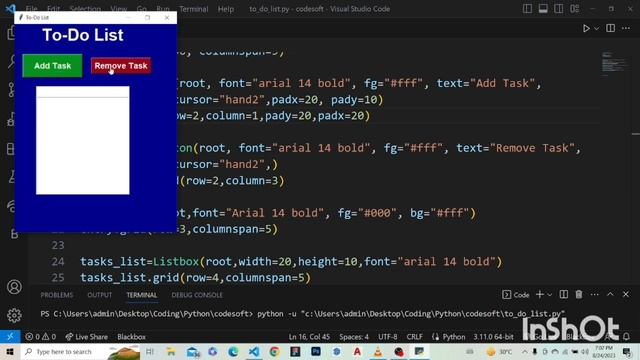Open Microsoft Edge from the taskbar

(233, 351)
